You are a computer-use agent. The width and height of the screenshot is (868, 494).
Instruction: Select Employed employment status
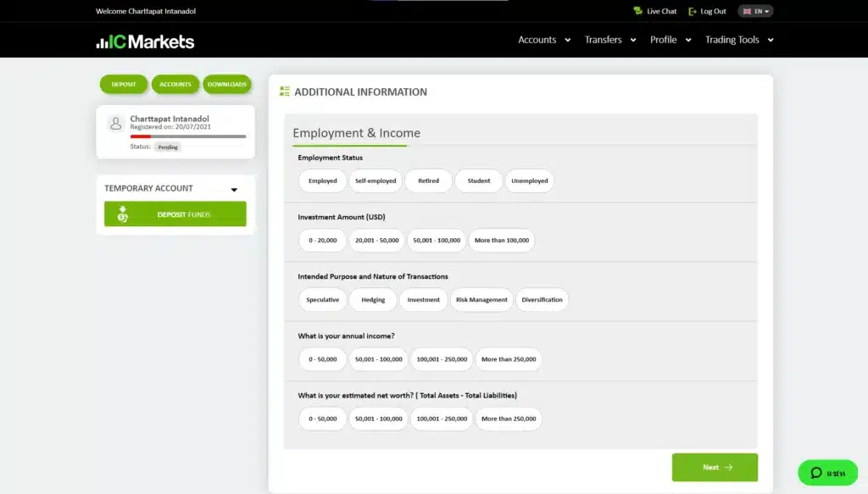click(322, 180)
